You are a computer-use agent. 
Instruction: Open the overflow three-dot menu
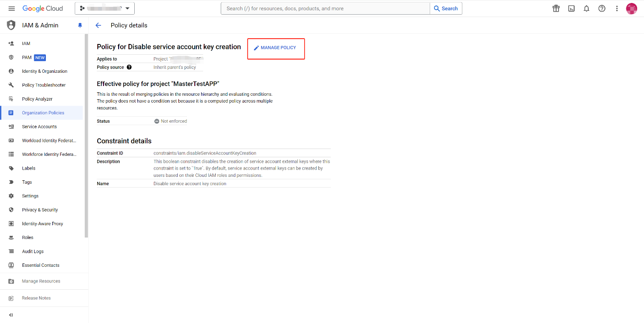click(x=617, y=8)
